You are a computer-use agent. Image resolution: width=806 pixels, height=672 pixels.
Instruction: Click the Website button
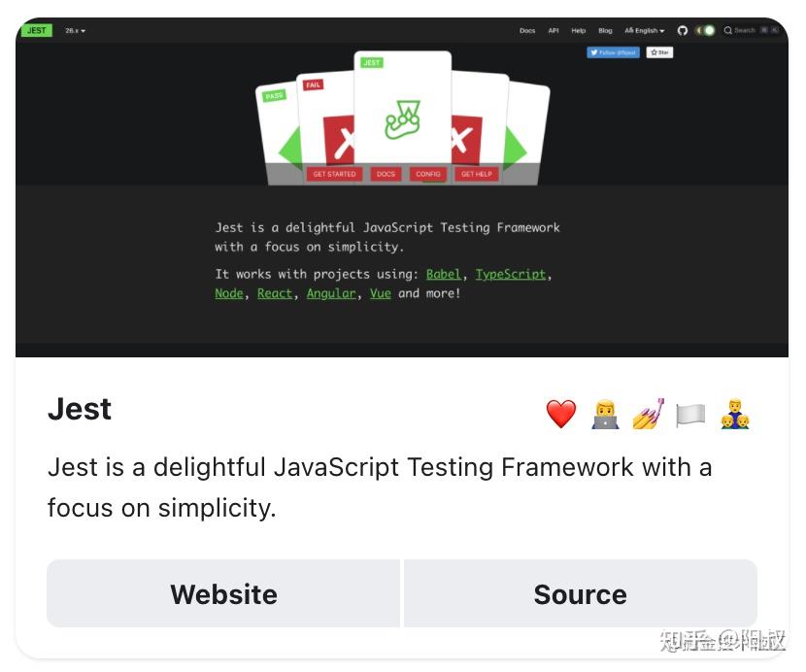click(x=223, y=594)
